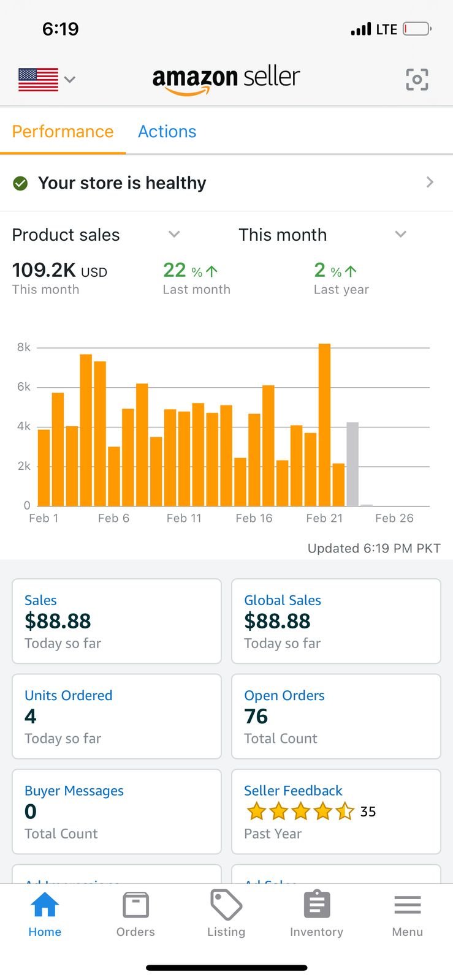Tap the gray bar in sales chart
Image resolution: width=453 pixels, height=980 pixels.
tap(352, 464)
